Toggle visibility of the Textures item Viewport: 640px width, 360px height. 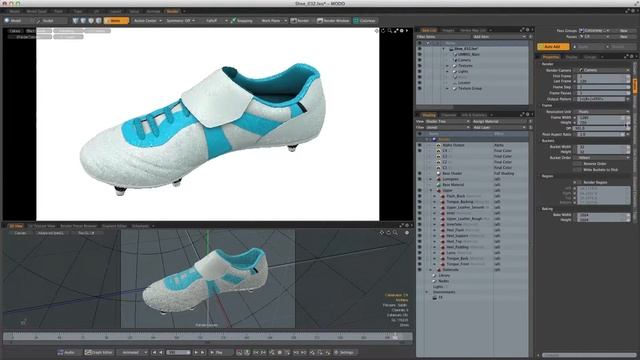point(419,66)
